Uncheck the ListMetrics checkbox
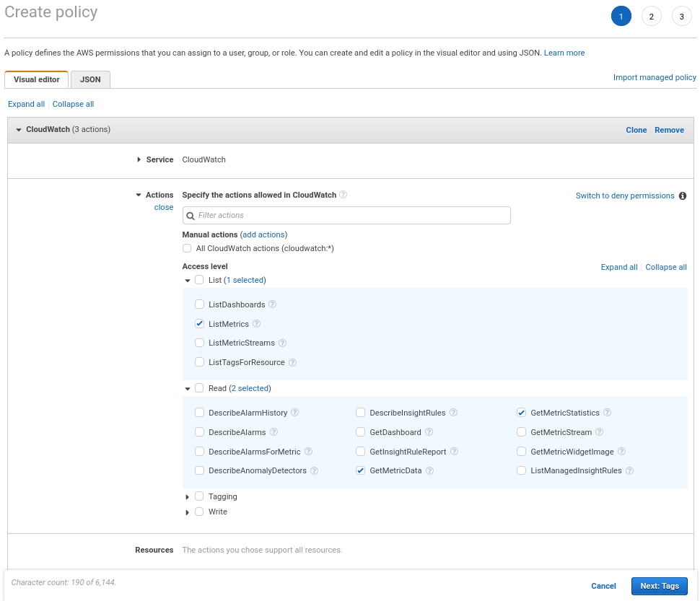 pyautogui.click(x=199, y=323)
